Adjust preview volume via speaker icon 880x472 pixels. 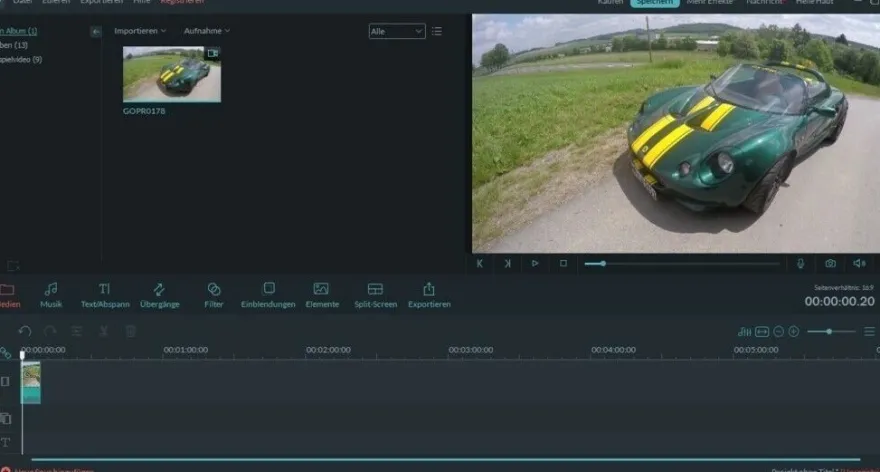click(859, 263)
